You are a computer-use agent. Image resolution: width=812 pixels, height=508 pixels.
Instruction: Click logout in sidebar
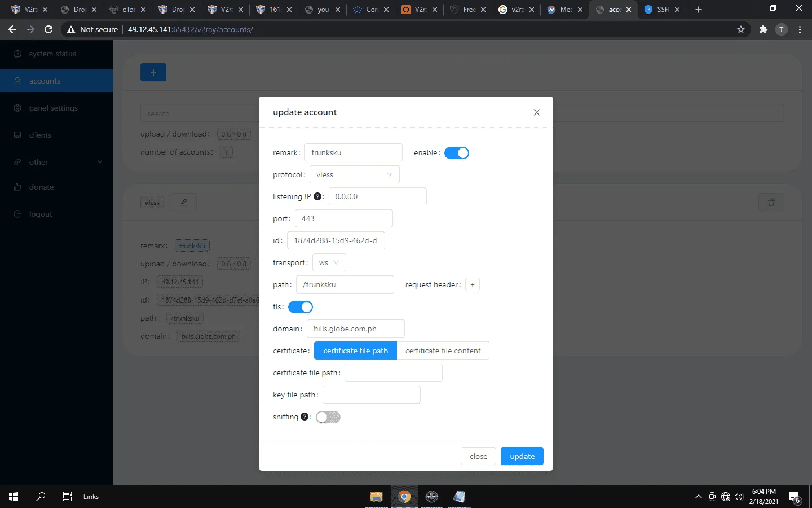[56, 214]
